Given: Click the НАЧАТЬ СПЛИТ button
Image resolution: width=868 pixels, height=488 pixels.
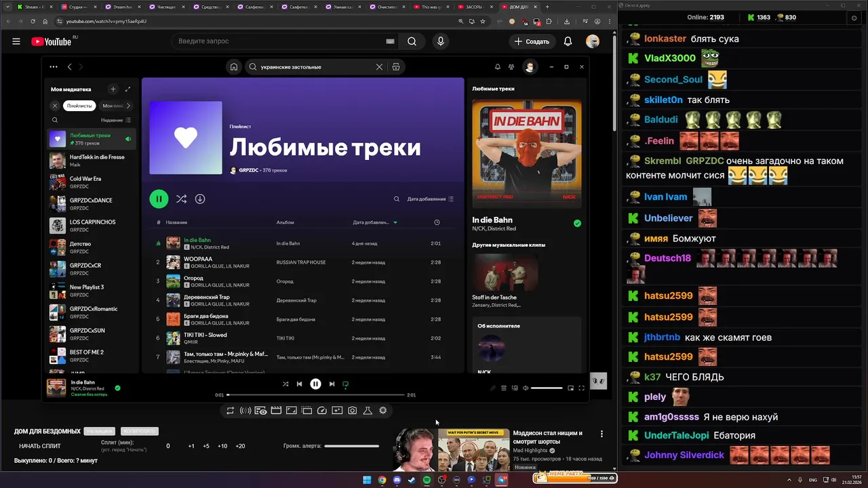Looking at the screenshot, I should click(x=40, y=446).
